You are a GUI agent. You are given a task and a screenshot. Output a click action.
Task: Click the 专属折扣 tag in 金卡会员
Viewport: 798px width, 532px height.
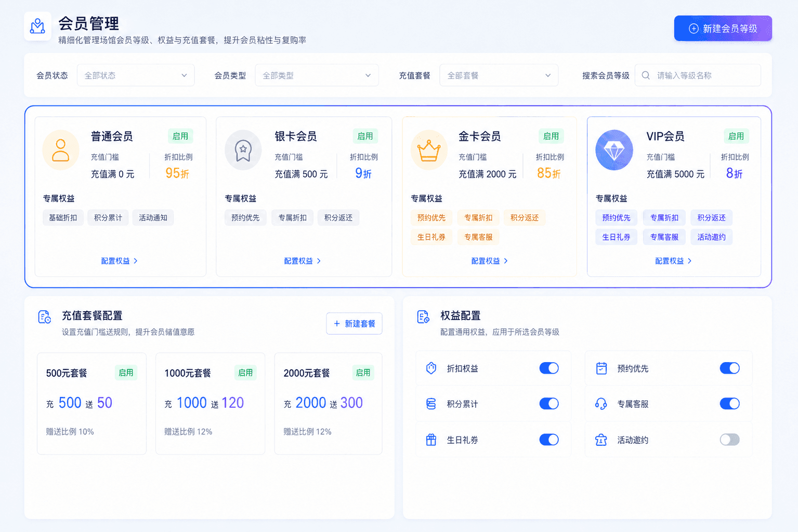tap(478, 218)
